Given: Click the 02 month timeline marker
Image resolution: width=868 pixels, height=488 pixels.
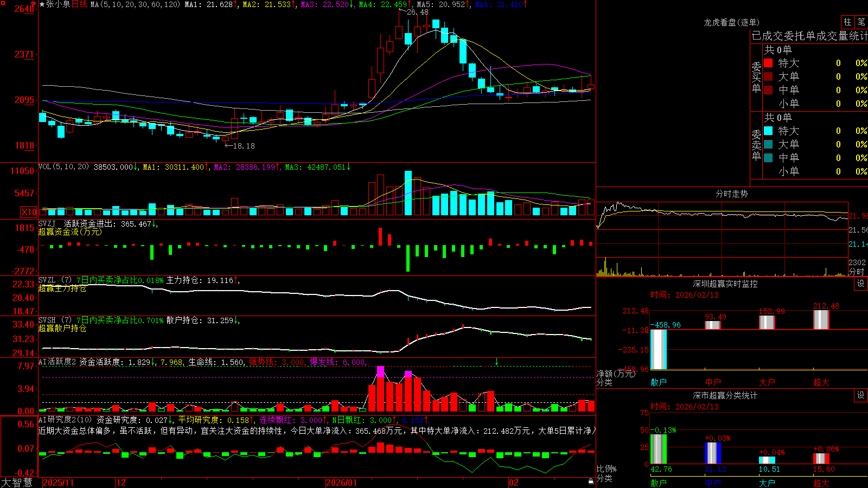Looking at the screenshot, I should [x=513, y=483].
